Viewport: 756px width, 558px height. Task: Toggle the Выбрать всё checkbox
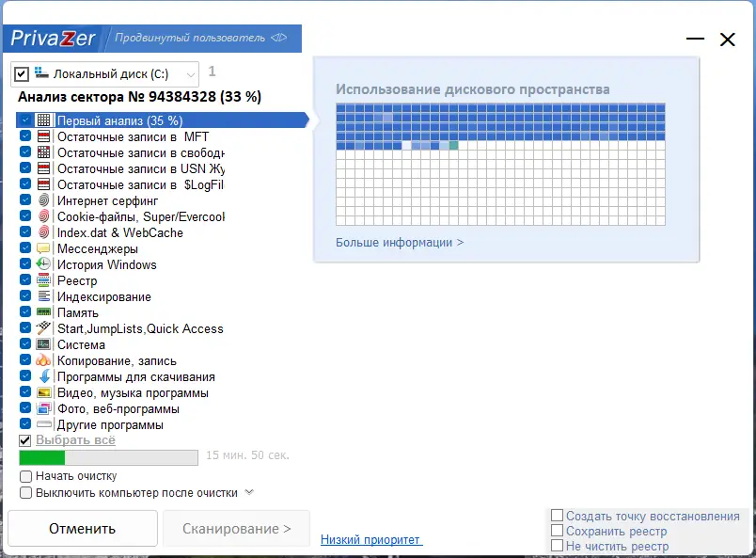24,440
